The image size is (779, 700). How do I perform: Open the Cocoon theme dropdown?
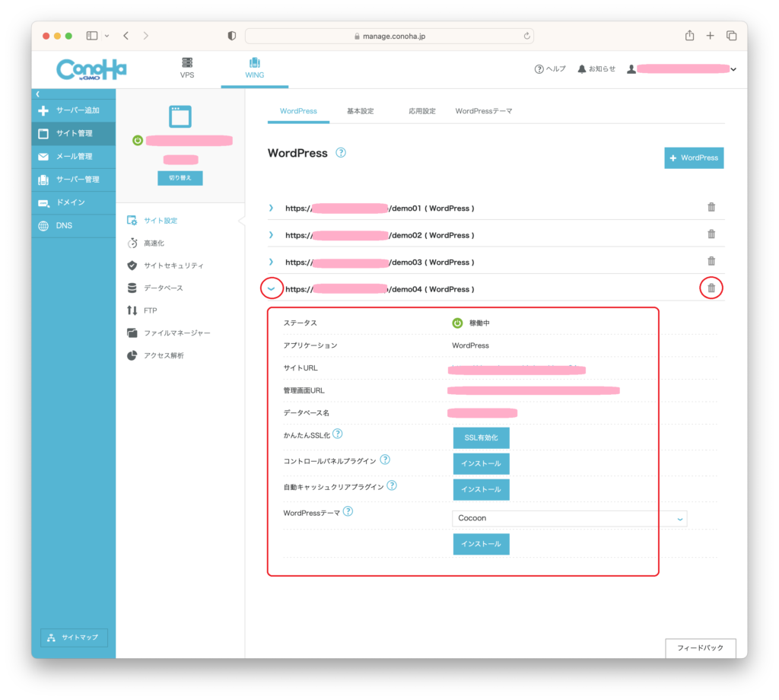click(569, 518)
